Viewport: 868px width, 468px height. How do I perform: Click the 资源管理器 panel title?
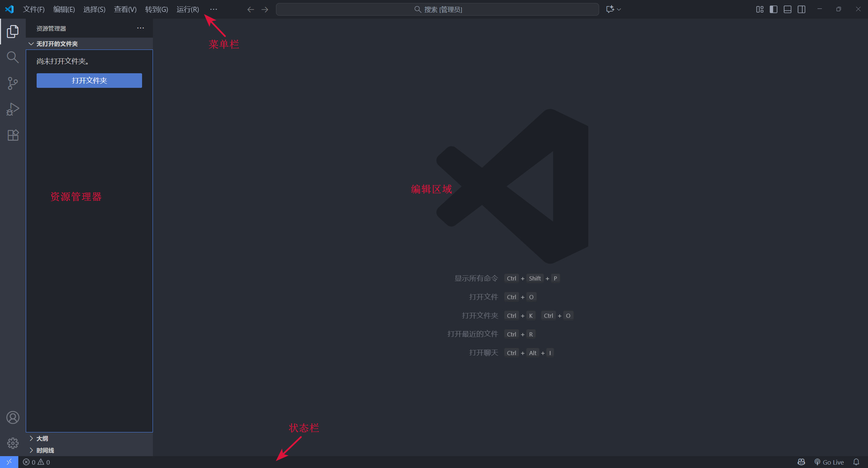51,28
